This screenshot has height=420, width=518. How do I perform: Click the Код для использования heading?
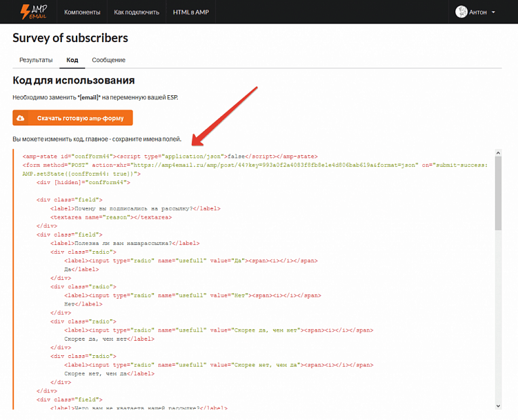coord(73,81)
